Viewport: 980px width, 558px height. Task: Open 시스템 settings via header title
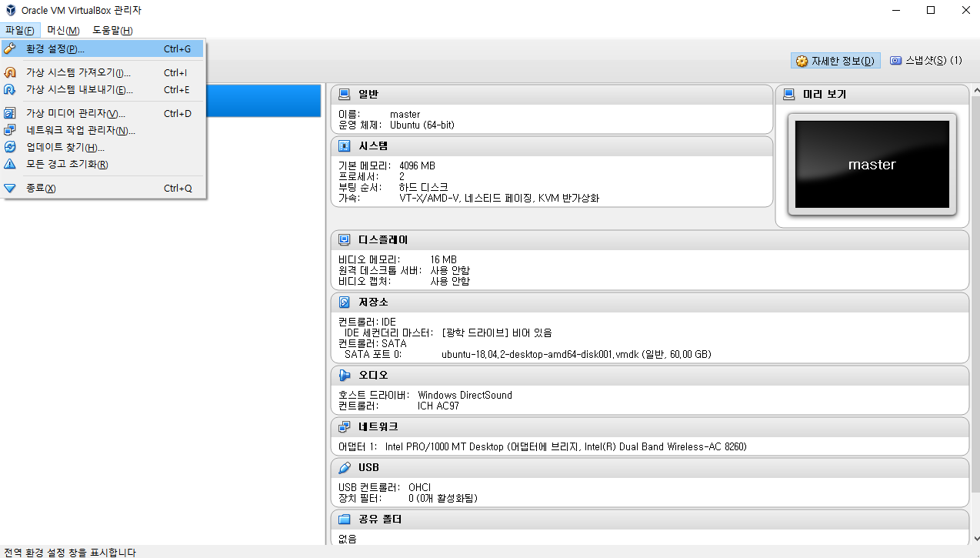(x=373, y=146)
